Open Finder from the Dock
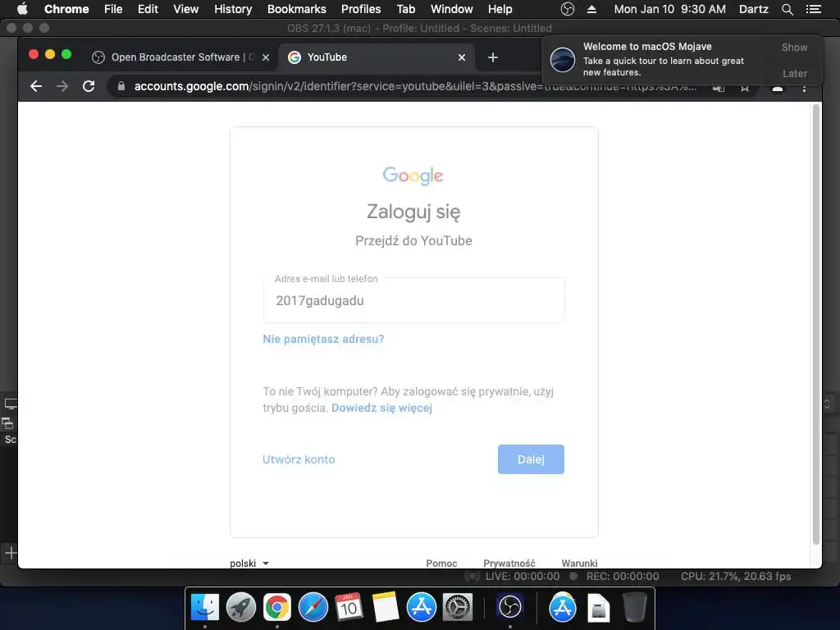 tap(204, 607)
